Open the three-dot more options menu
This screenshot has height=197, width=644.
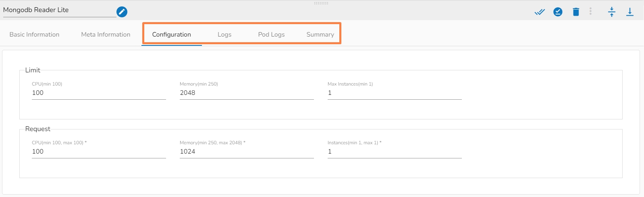590,11
